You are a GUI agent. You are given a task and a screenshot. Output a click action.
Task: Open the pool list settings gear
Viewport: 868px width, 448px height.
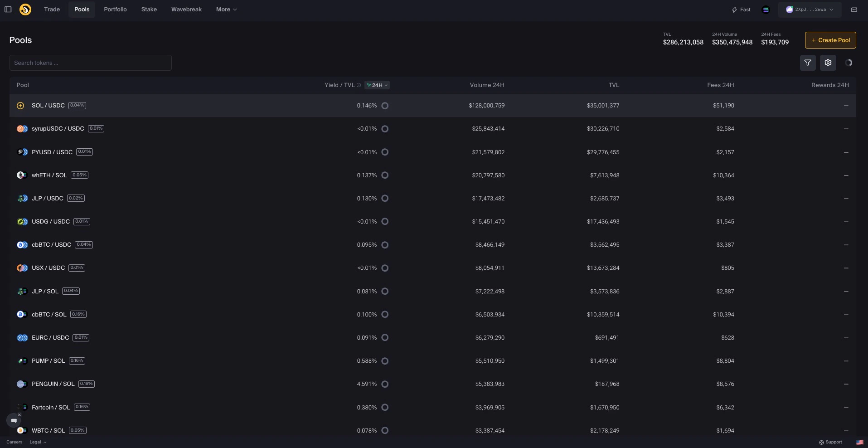coord(828,63)
